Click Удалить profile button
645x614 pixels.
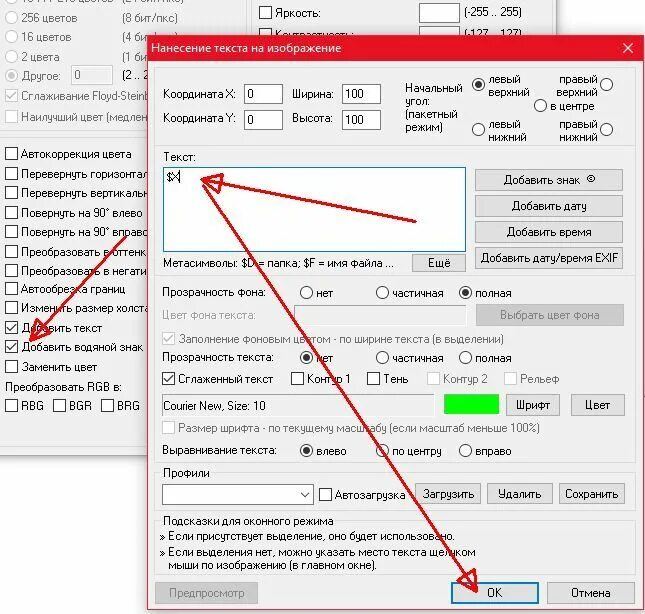(x=520, y=494)
